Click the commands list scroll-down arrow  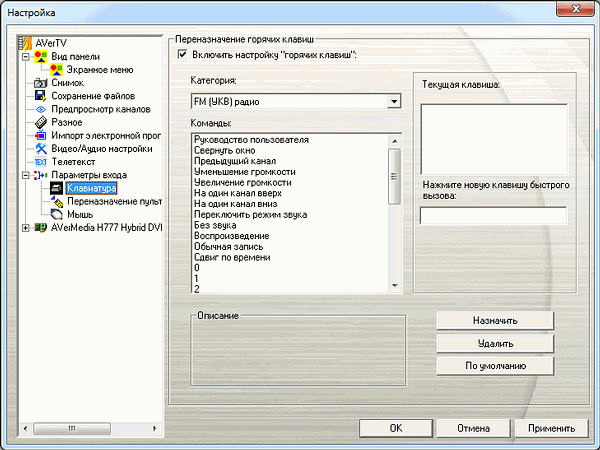[x=394, y=286]
